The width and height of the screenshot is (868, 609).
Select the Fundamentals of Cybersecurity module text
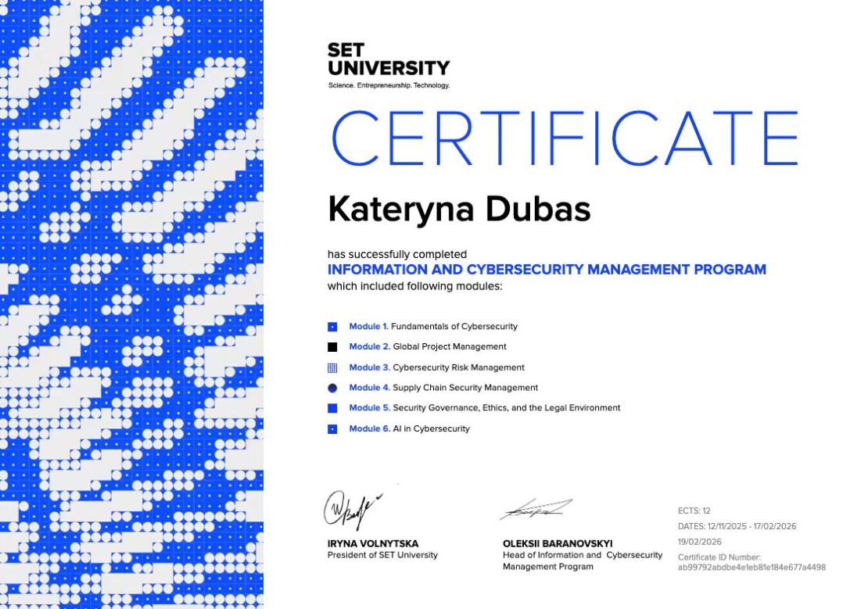coord(454,327)
